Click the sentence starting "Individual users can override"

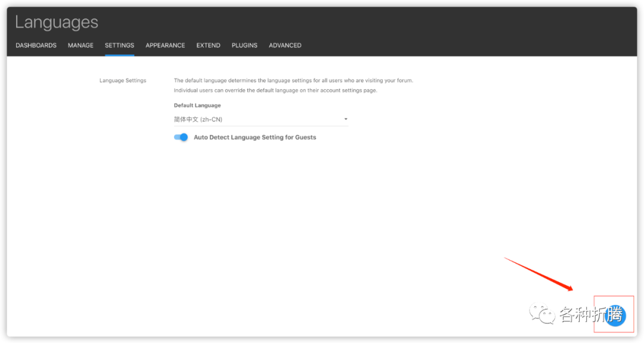[275, 91]
